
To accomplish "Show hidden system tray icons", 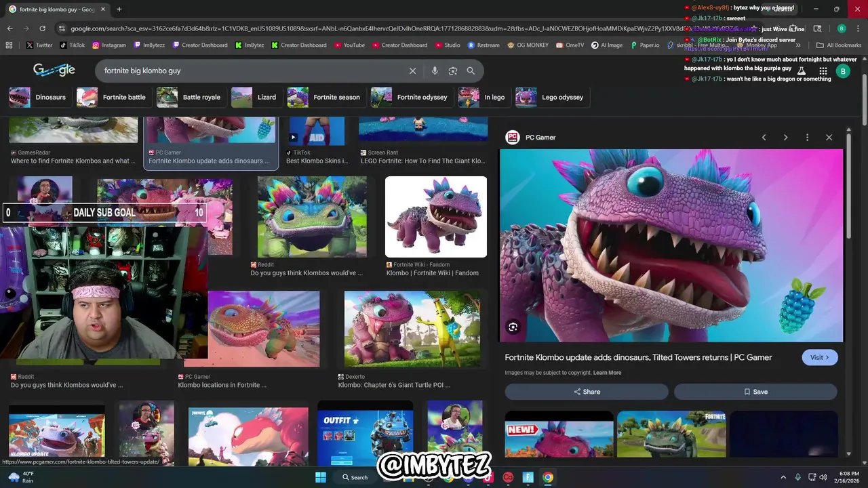I will [x=783, y=477].
